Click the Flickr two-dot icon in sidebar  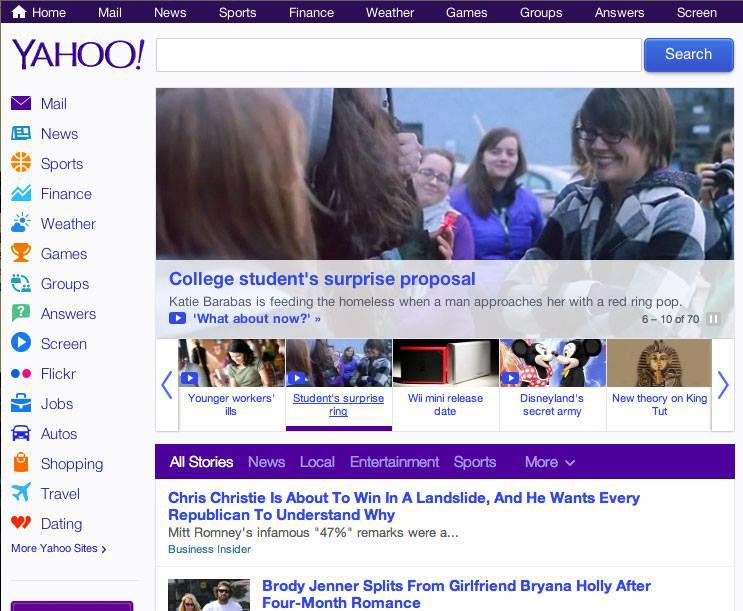click(x=21, y=374)
